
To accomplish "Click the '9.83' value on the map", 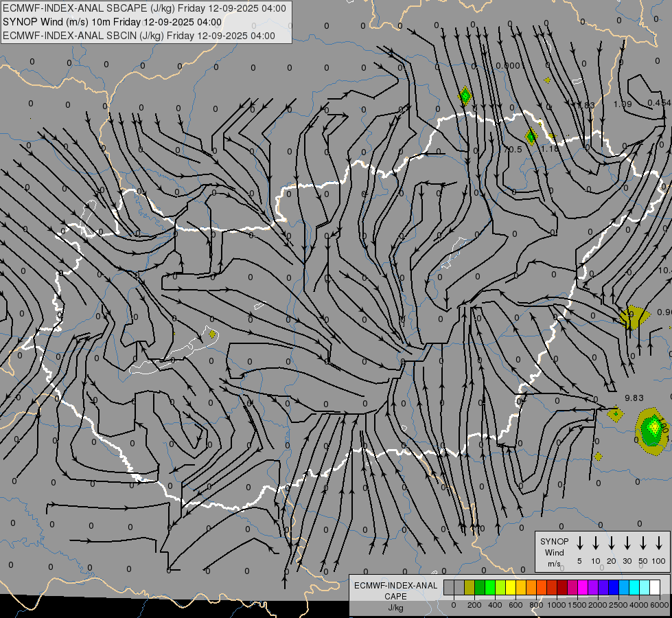I will [x=634, y=398].
